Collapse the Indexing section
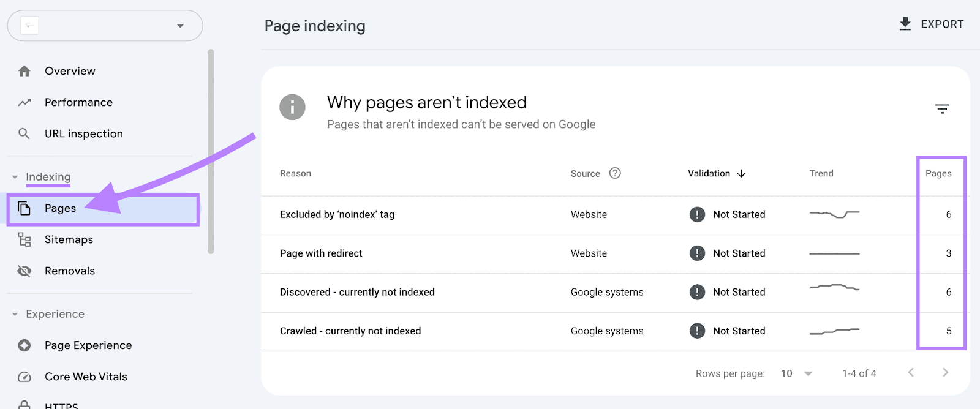Viewport: 980px width, 409px height. 15,177
